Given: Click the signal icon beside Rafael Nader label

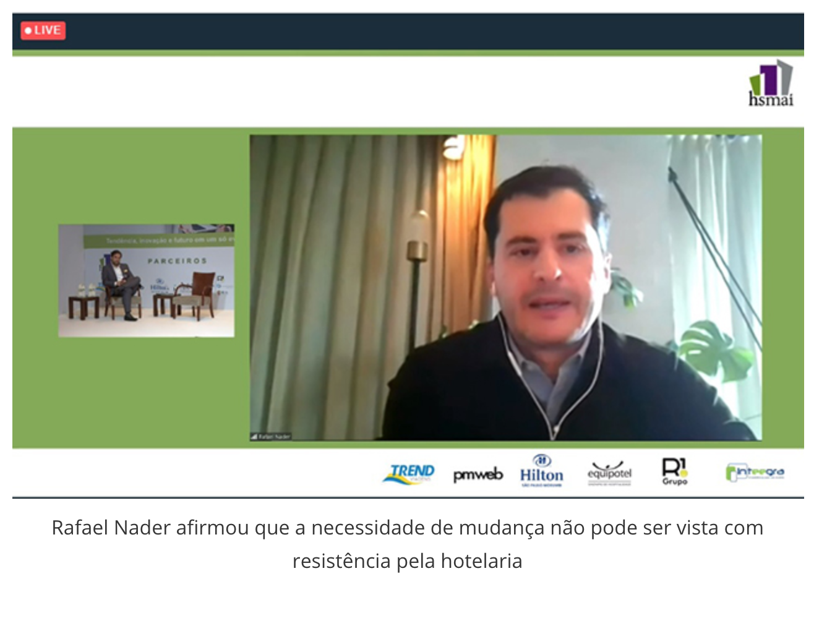Looking at the screenshot, I should pos(254,437).
